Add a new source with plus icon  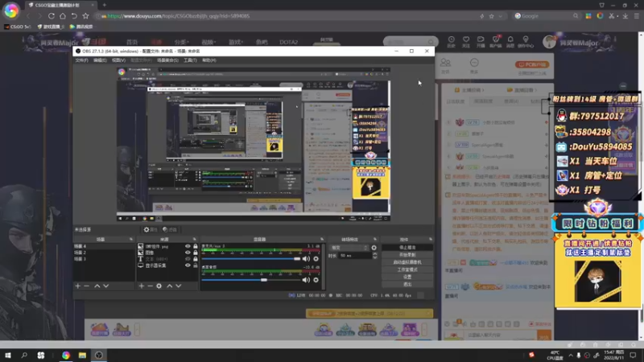[142, 286]
